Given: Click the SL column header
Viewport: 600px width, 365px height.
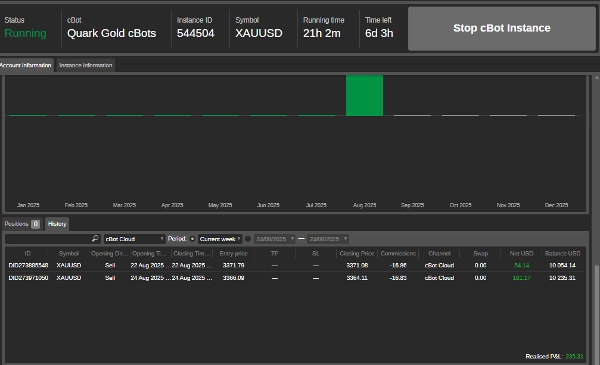Looking at the screenshot, I should click(316, 253).
